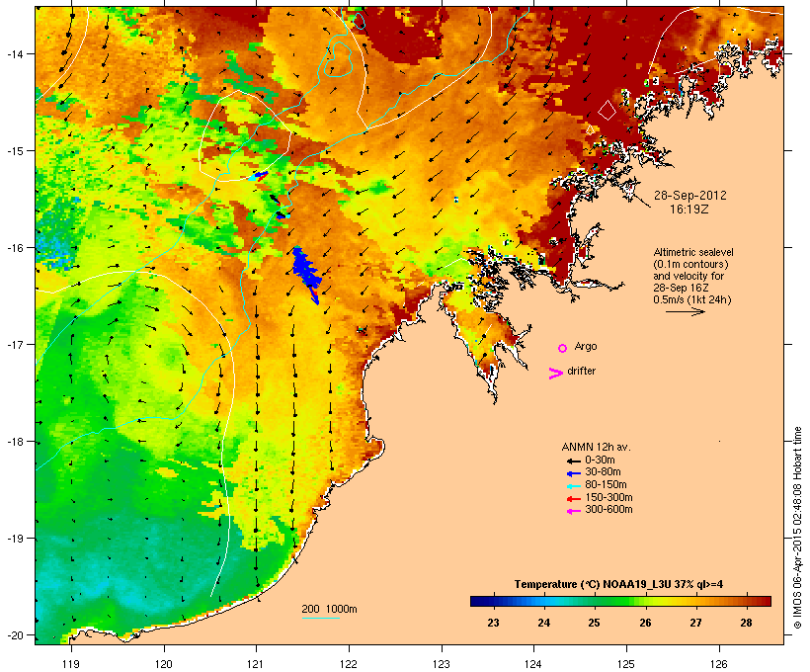Click the magenta drifter arrowhead legend symbol
This screenshot has height=672, width=810.
(555, 374)
